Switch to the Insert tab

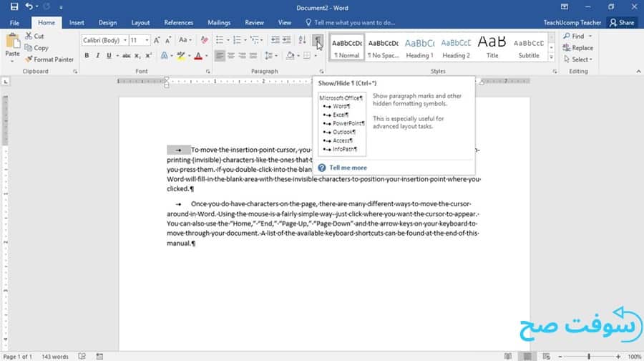77,23
